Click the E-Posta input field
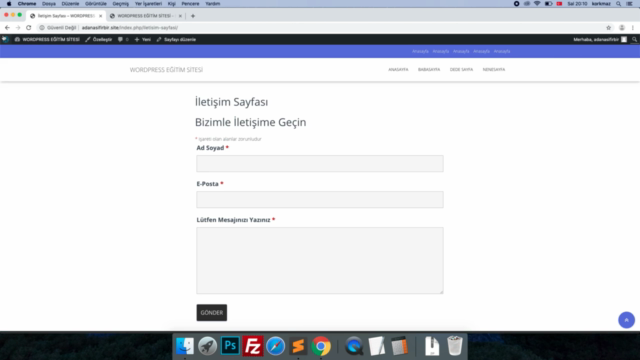640x360 pixels. pyautogui.click(x=320, y=199)
